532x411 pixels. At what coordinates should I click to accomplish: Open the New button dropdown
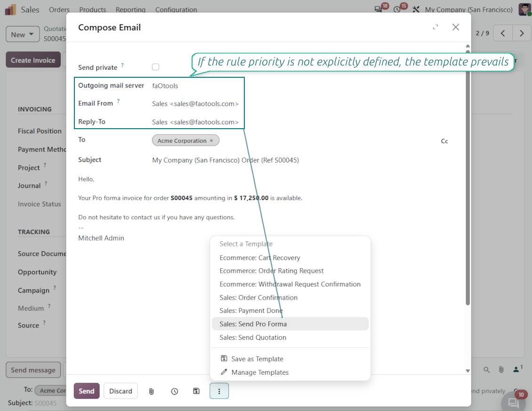(x=23, y=34)
